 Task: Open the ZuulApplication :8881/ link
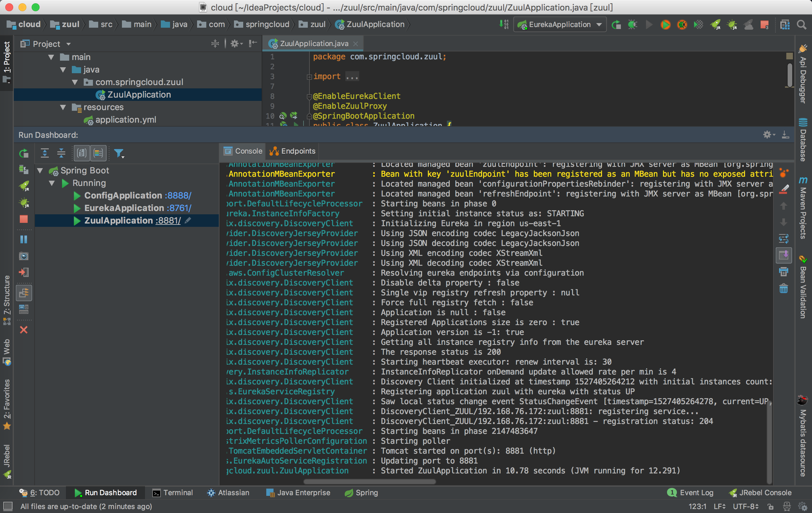(x=168, y=221)
